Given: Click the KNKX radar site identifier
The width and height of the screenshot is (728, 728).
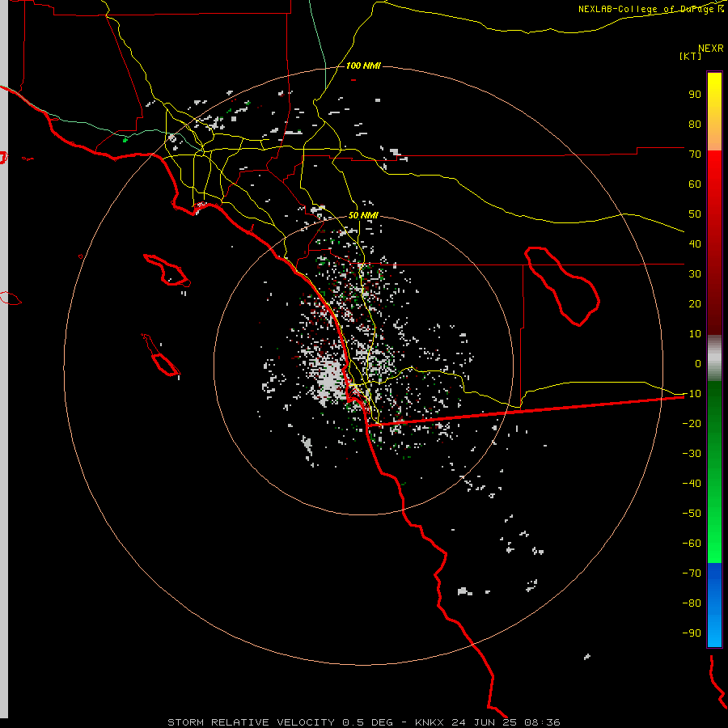Looking at the screenshot, I should tap(430, 722).
